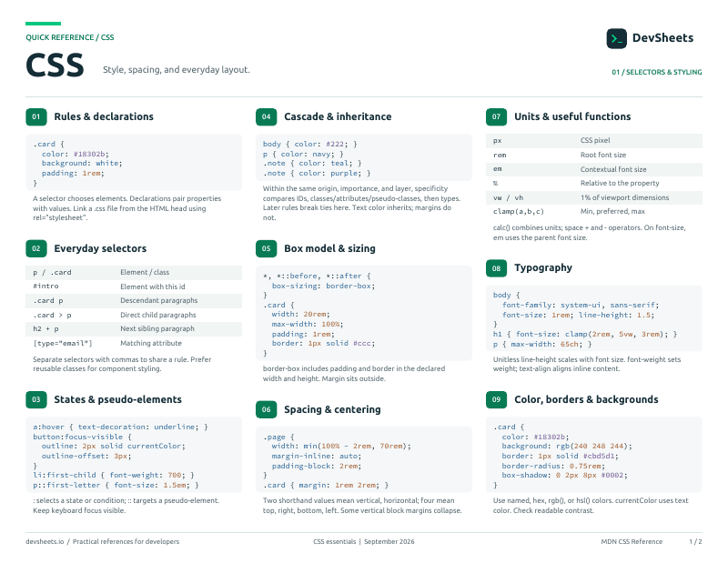Click the 03 section number badge
728x563 pixels.
coord(36,399)
